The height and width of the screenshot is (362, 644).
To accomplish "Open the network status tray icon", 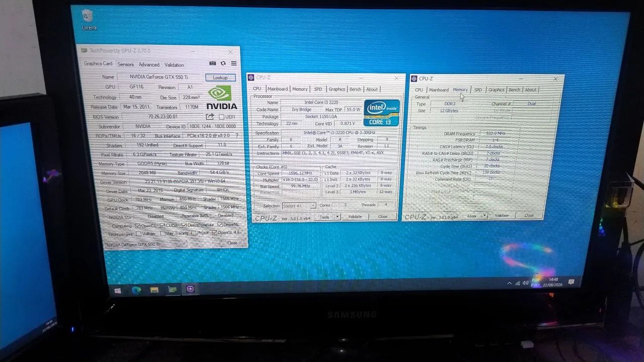I will [518, 283].
